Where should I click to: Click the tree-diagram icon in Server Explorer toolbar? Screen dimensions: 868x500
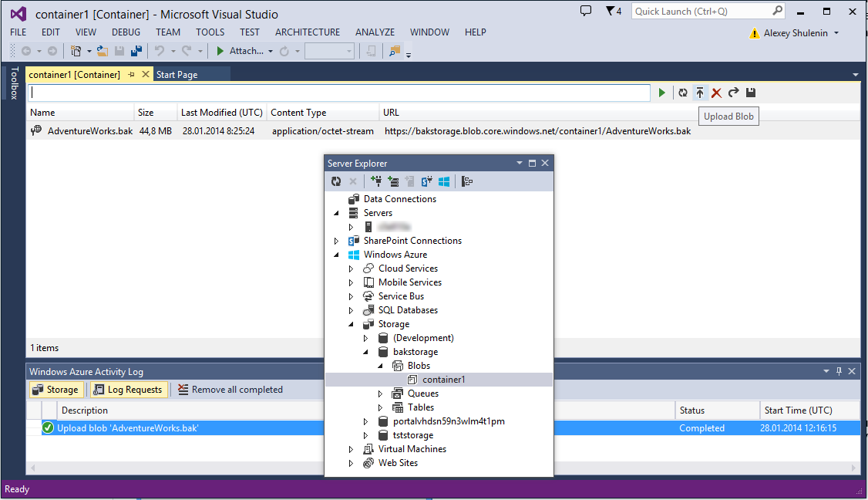(467, 181)
